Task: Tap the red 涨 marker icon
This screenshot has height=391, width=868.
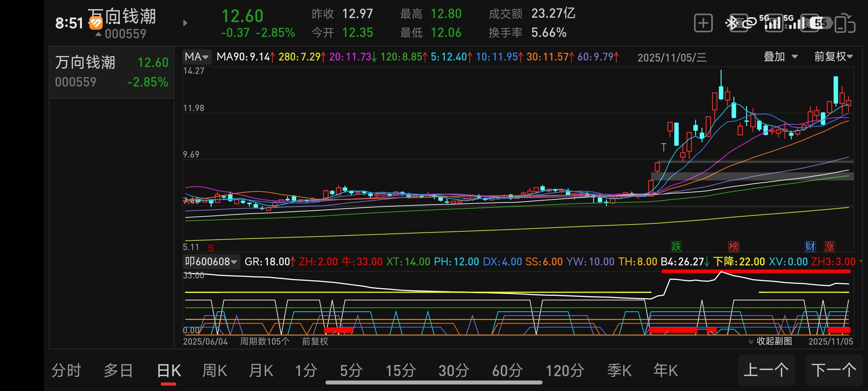Action: (829, 247)
